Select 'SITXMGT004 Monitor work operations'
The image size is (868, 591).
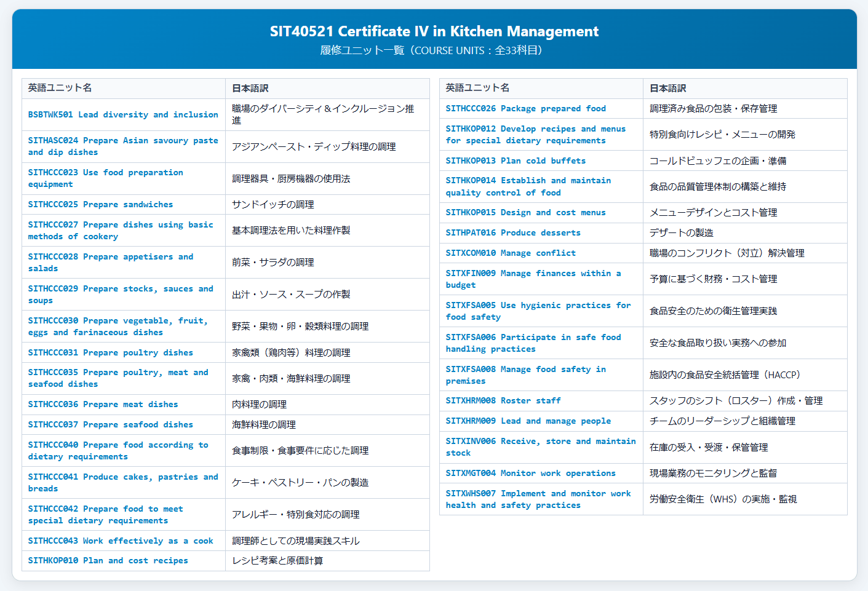point(531,473)
